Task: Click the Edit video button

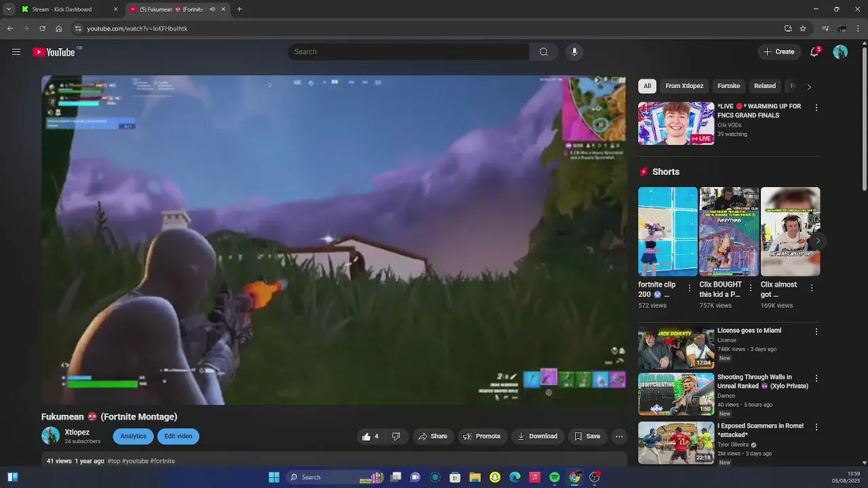Action: (x=178, y=436)
